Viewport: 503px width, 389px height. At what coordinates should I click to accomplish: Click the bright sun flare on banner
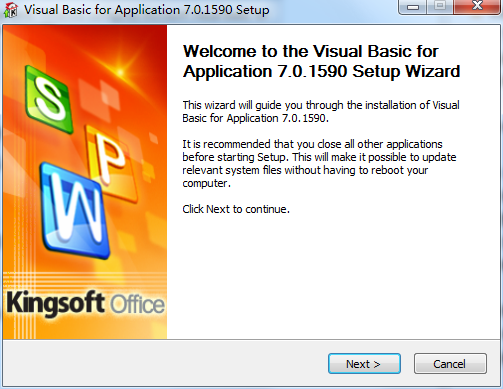click(x=121, y=71)
